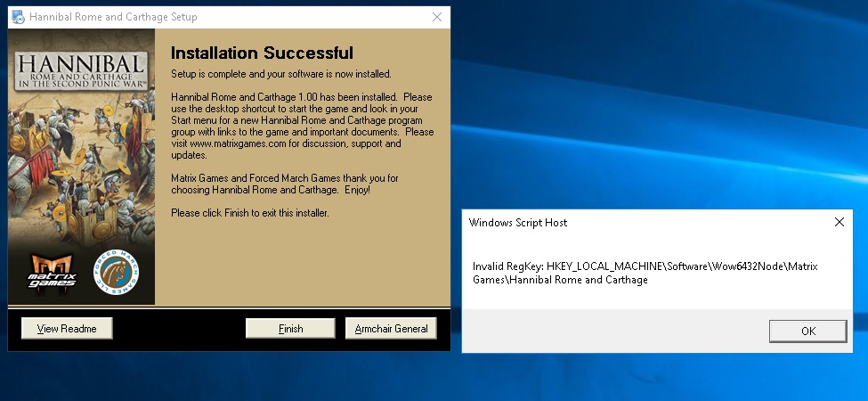The height and width of the screenshot is (401, 868).
Task: Click the "Invalid RegKey" error message text
Action: (645, 273)
